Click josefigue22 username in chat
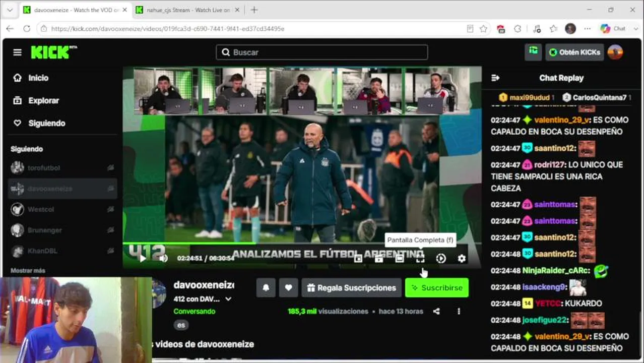The height and width of the screenshot is (363, 644). click(x=545, y=320)
